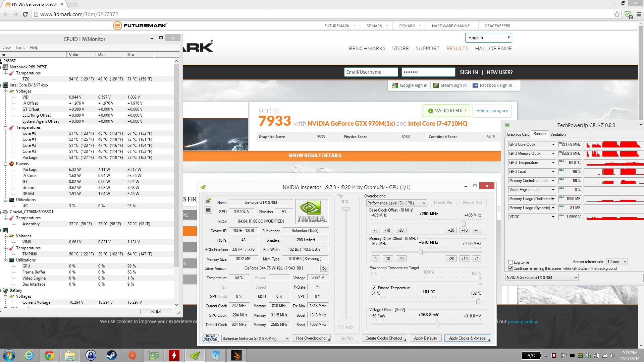
Task: Open the 3DMark taskbar icon
Action: coord(236,355)
